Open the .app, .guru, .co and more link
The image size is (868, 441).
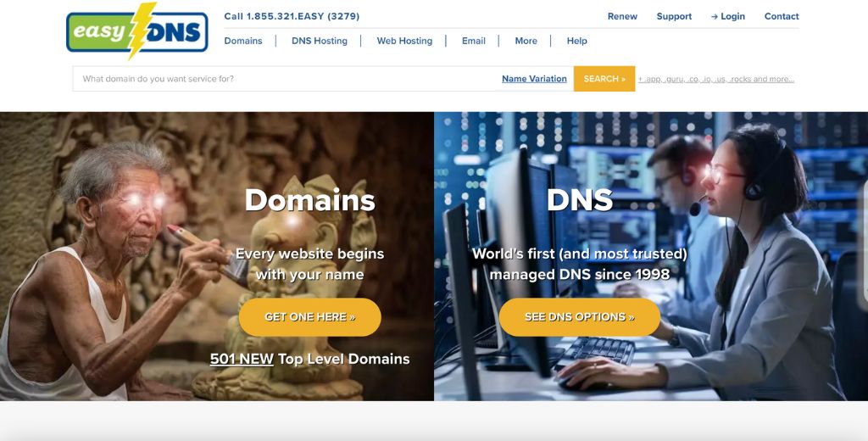tap(716, 79)
